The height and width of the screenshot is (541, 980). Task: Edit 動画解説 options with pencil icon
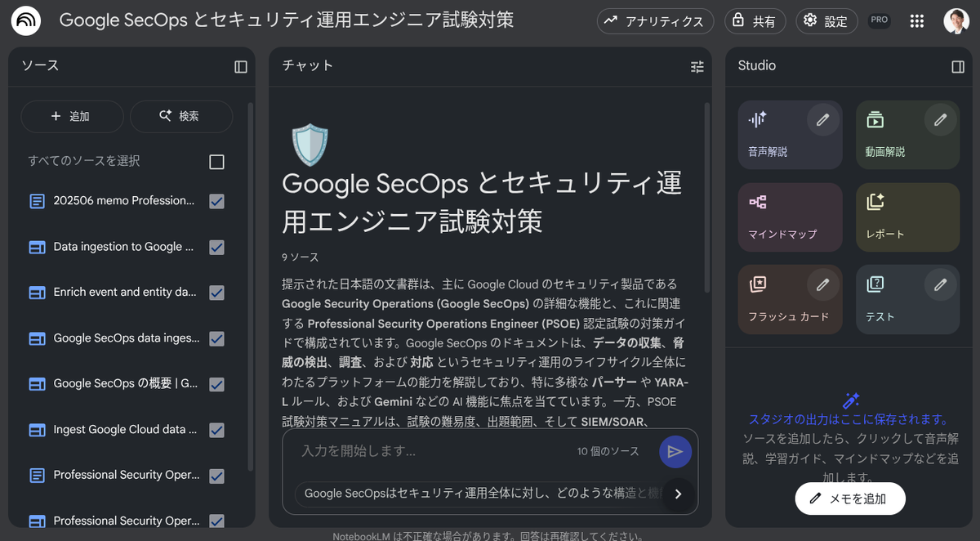pos(940,120)
